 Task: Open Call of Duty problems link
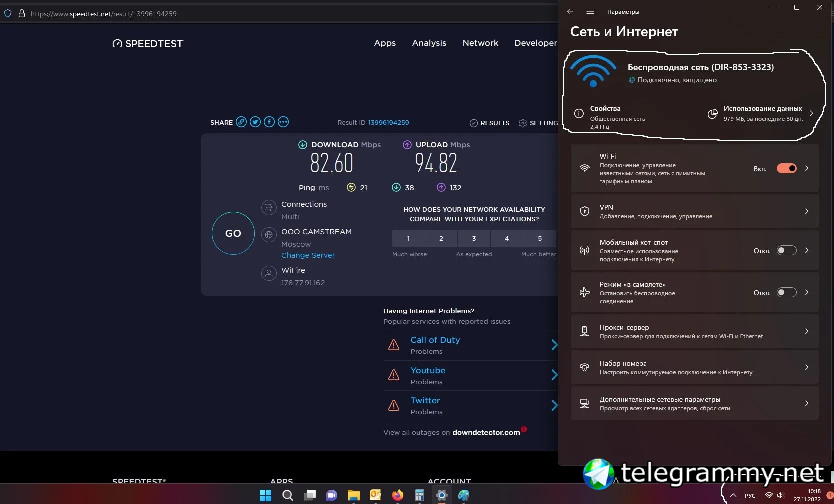pos(435,340)
